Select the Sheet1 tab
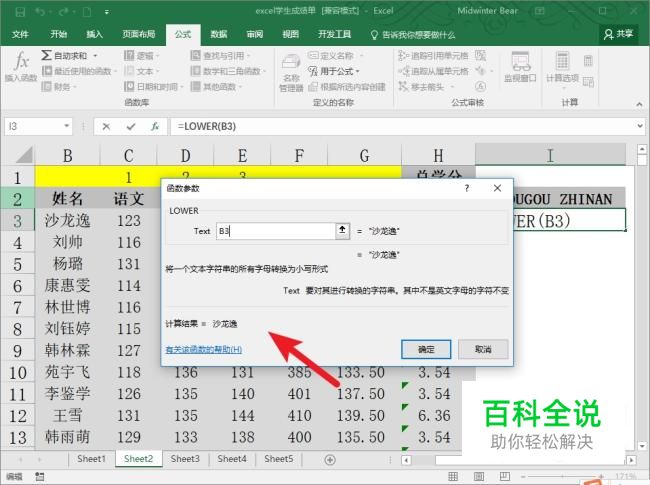The image size is (650, 485). pos(91,459)
